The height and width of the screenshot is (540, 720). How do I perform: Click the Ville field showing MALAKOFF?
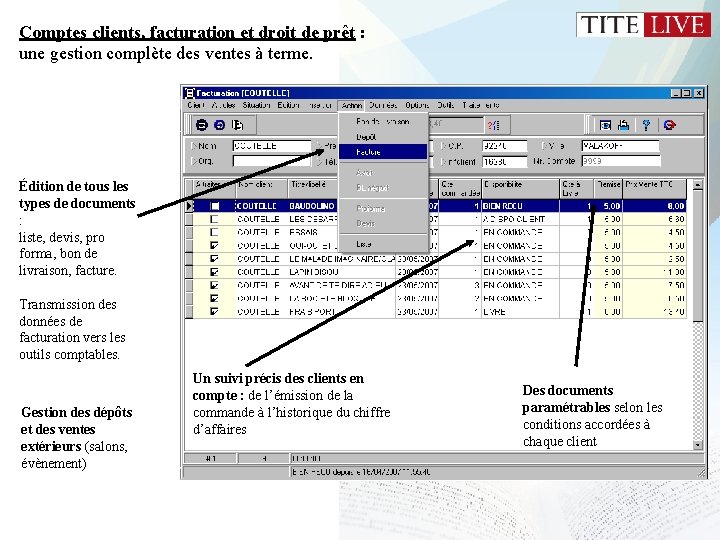pos(620,146)
